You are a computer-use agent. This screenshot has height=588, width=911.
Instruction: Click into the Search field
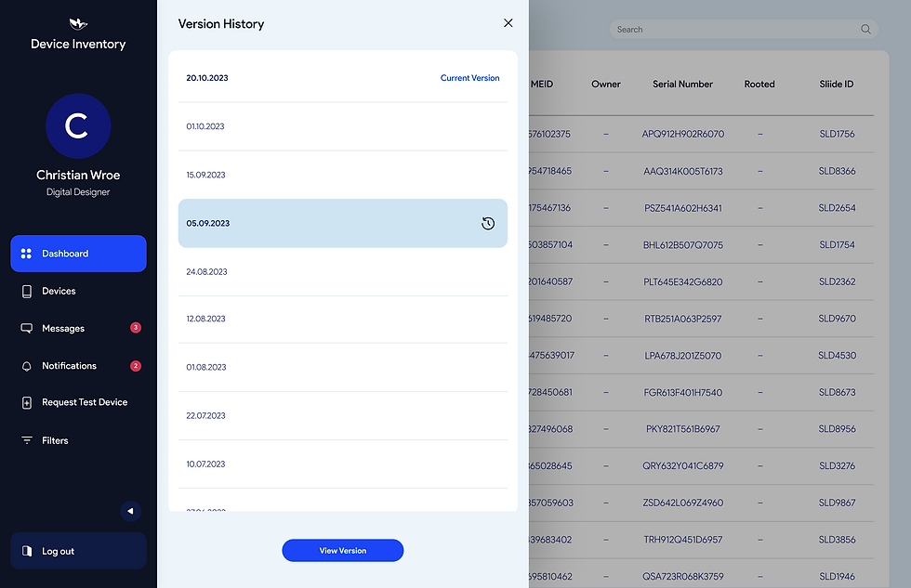tap(744, 29)
